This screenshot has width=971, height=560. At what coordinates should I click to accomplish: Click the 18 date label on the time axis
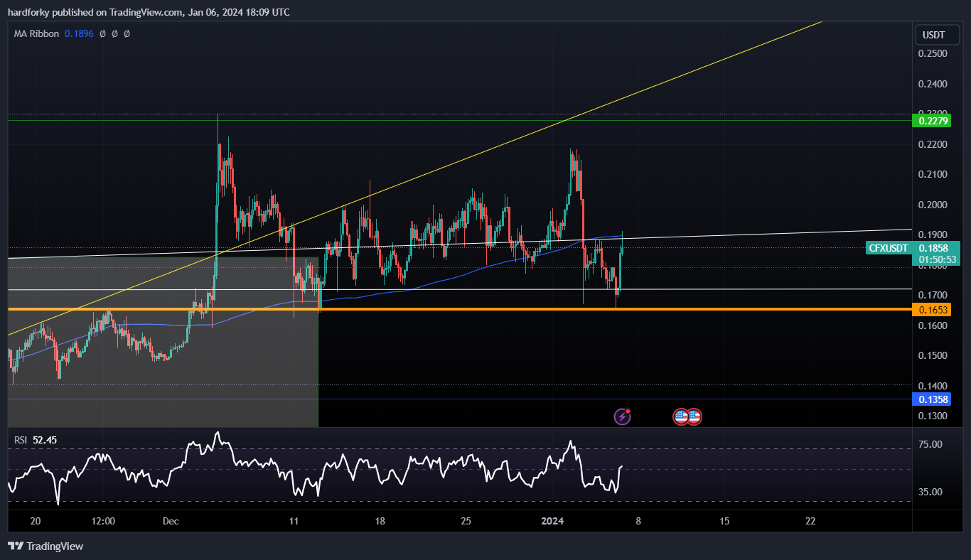click(x=380, y=521)
